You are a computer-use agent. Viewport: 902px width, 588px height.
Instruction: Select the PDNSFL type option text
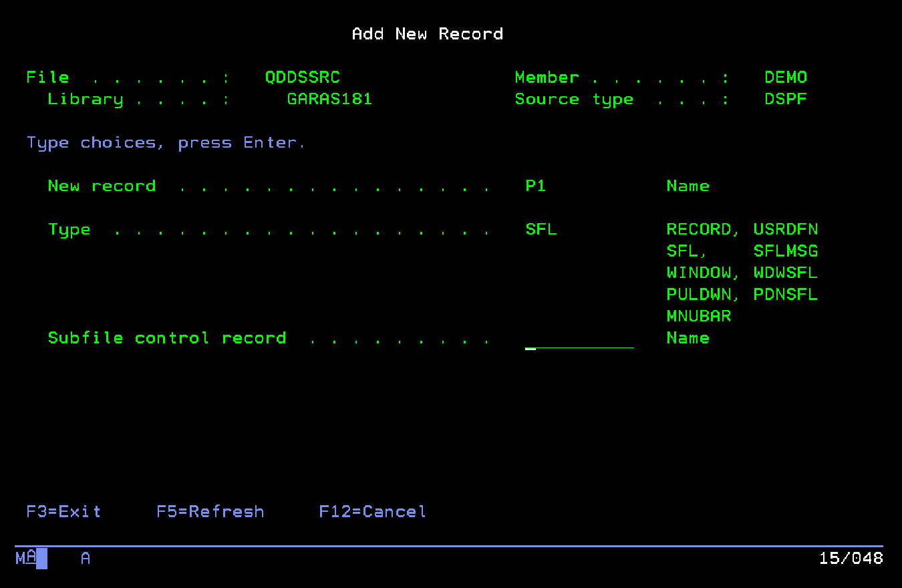[x=786, y=295]
